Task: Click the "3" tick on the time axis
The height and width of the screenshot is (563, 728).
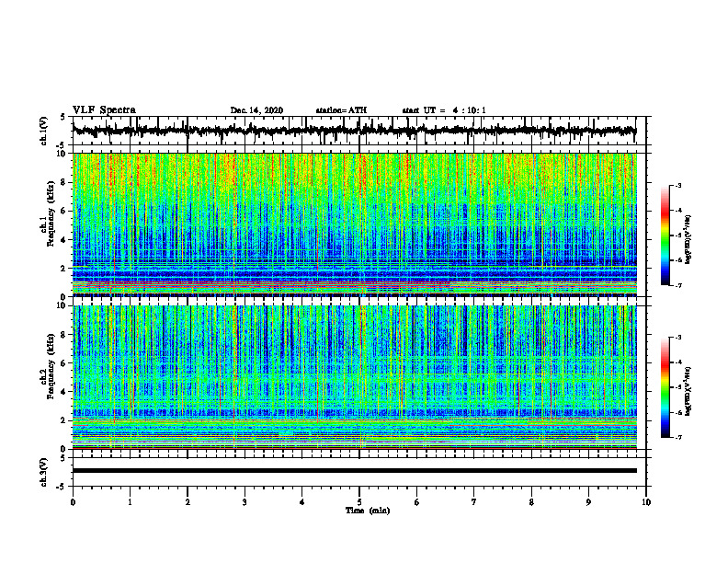Action: 245,502
